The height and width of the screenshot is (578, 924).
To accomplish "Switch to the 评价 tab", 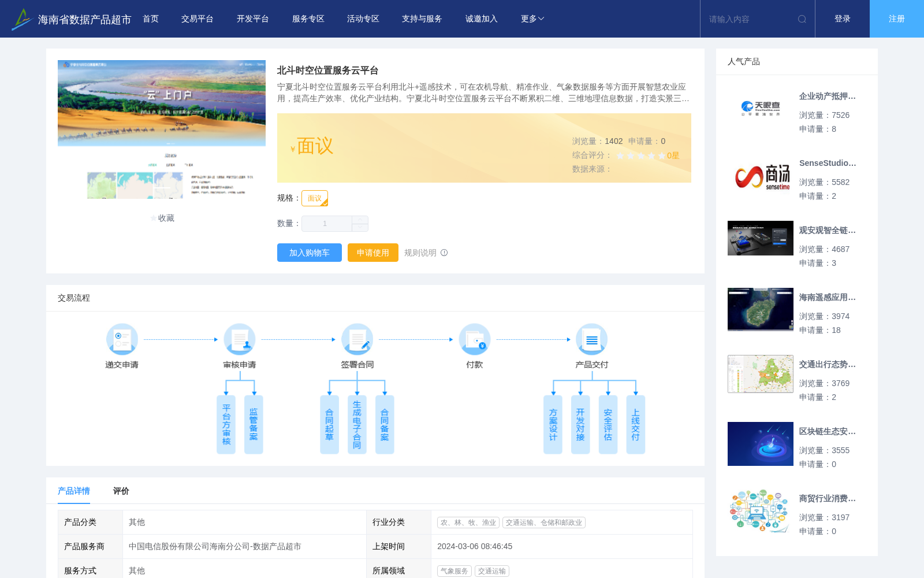I will (x=121, y=491).
